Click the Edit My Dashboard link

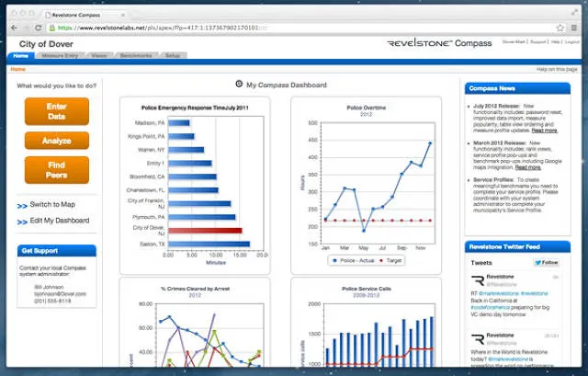(x=60, y=221)
